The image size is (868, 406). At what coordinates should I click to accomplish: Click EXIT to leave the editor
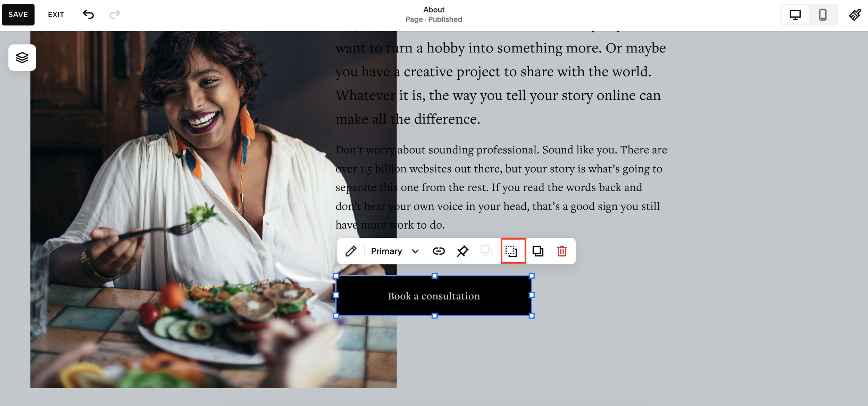tap(56, 14)
